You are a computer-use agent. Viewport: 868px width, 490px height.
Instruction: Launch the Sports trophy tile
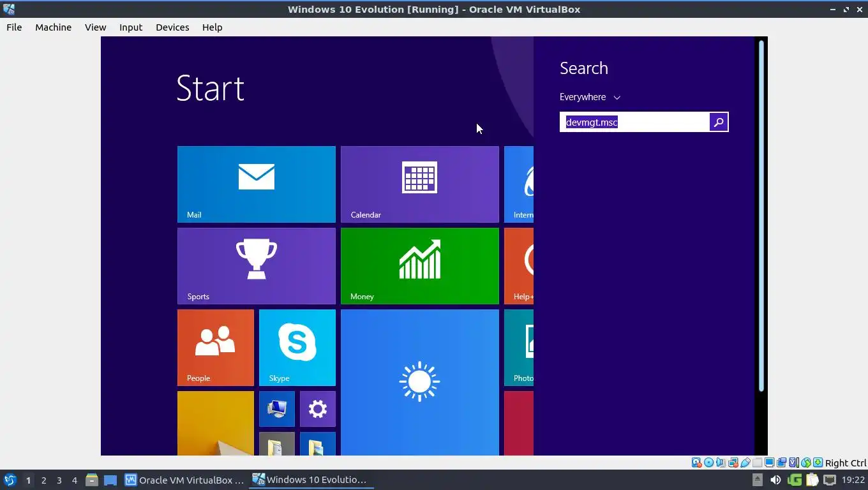[256, 266]
